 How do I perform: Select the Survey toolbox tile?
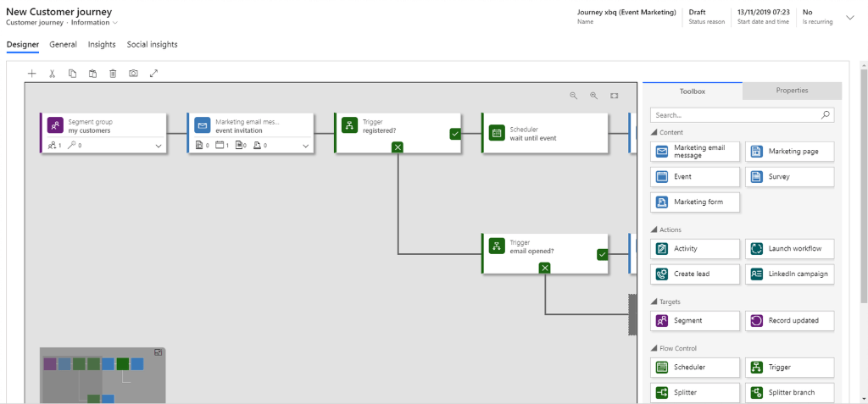[x=790, y=176]
